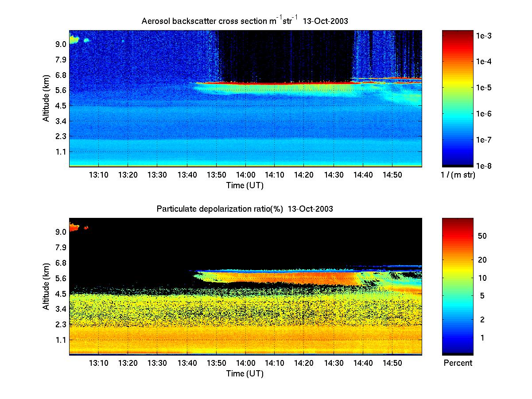Click the 14:00 time tick under the backscatter plot

pyautogui.click(x=245, y=175)
